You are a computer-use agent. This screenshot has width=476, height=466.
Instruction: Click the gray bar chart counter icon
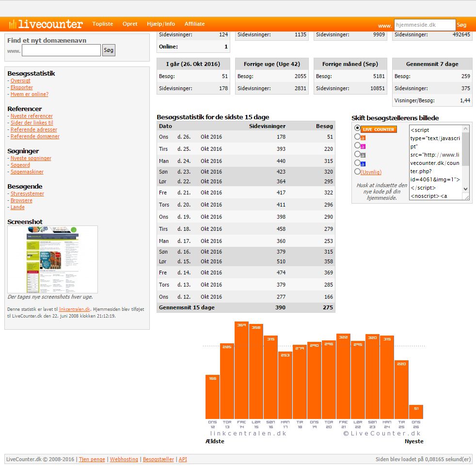coord(363,155)
